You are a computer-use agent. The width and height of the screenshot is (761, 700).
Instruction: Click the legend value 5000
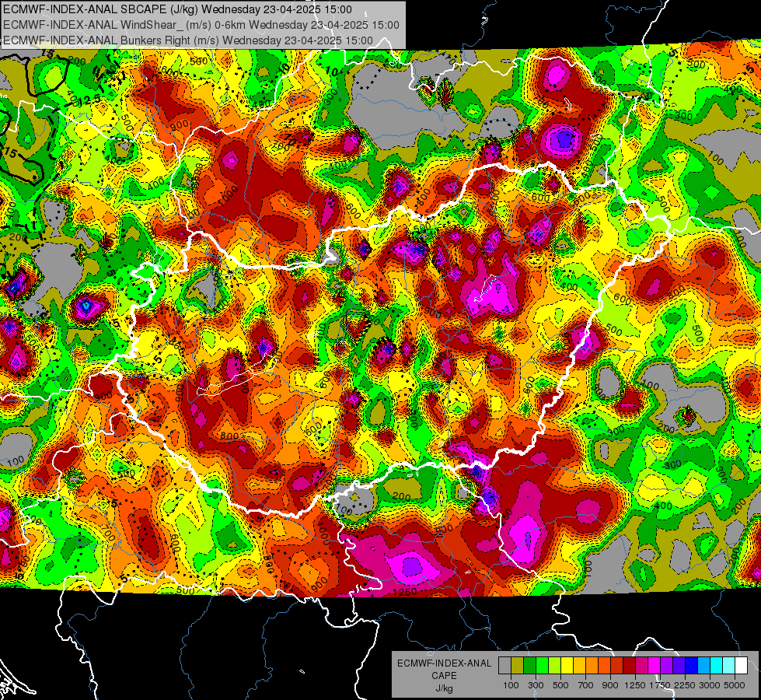(735, 685)
